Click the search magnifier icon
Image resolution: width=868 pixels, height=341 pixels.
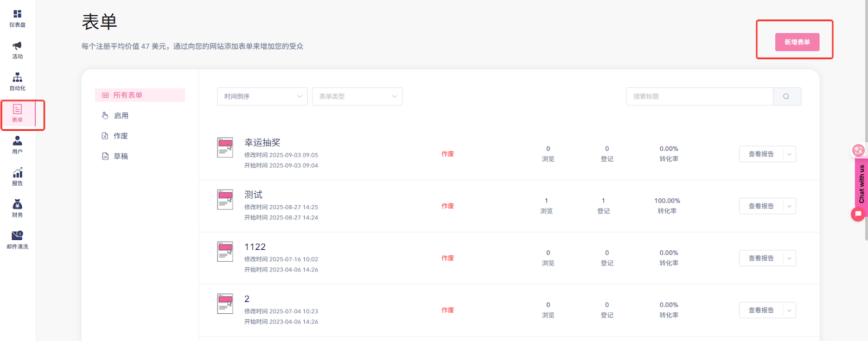coord(786,97)
